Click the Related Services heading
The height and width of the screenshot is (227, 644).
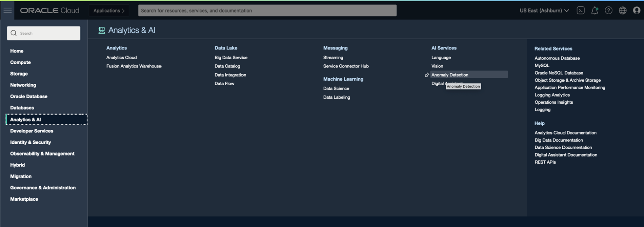coord(553,49)
